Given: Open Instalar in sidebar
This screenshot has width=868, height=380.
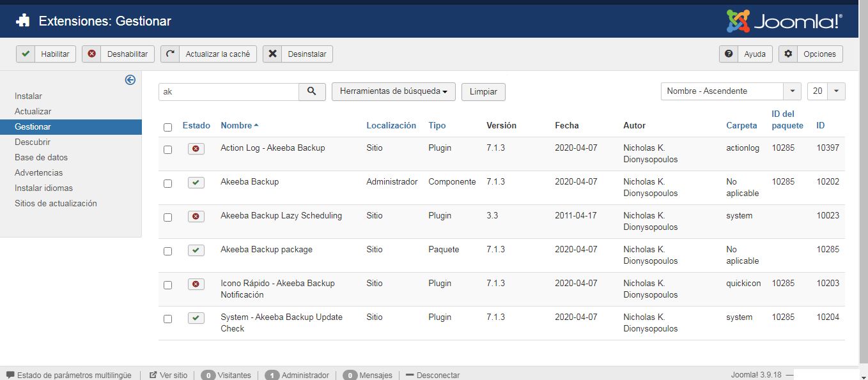Looking at the screenshot, I should coord(29,96).
